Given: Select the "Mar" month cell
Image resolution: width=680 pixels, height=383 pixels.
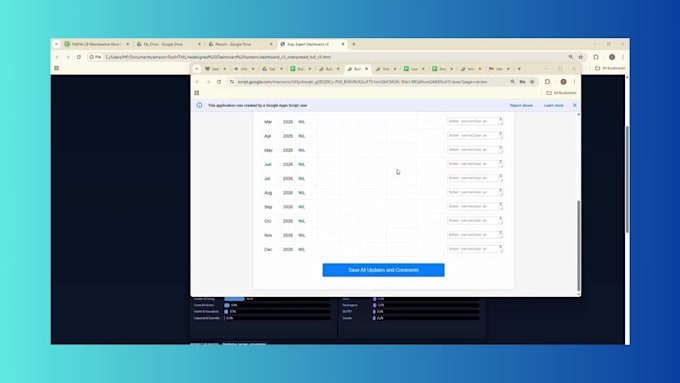Looking at the screenshot, I should coord(268,122).
